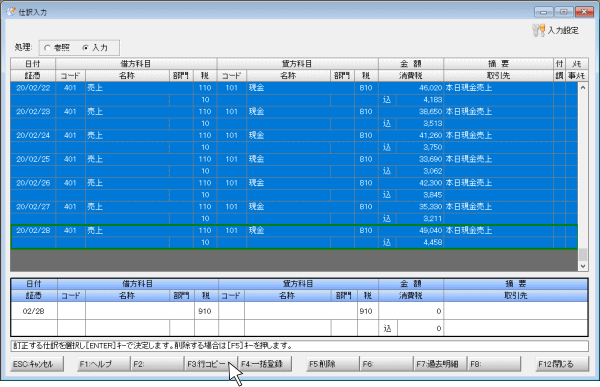The height and width of the screenshot is (387, 600).
Task: Click the F3:行コピー button
Action: [211, 364]
